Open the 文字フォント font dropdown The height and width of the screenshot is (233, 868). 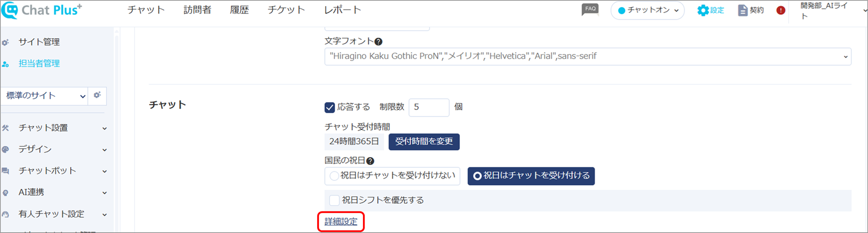[x=588, y=56]
